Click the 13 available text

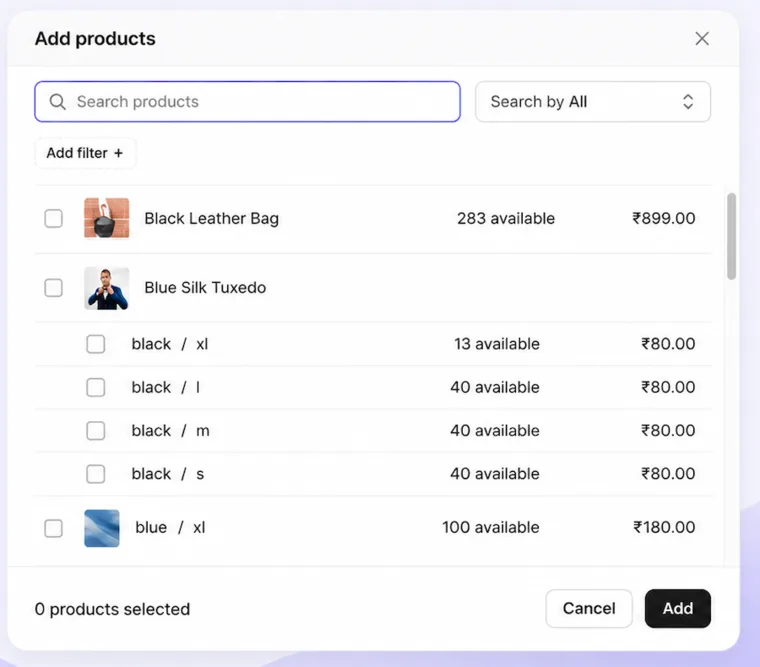tap(497, 344)
